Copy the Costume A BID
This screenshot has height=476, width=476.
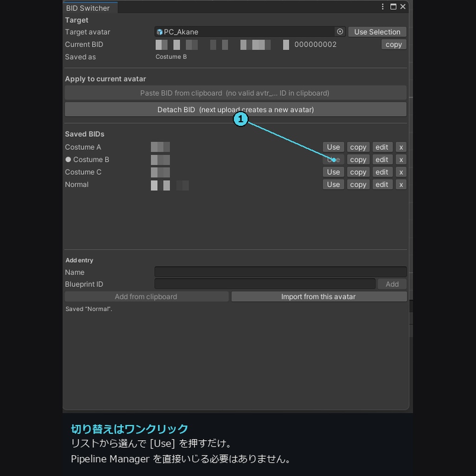tap(358, 147)
